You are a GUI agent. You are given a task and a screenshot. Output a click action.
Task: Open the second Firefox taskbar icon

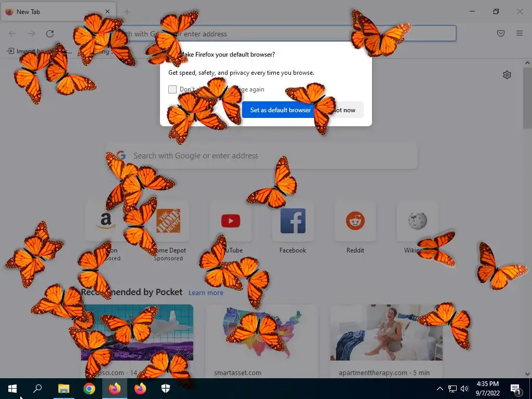(140, 389)
